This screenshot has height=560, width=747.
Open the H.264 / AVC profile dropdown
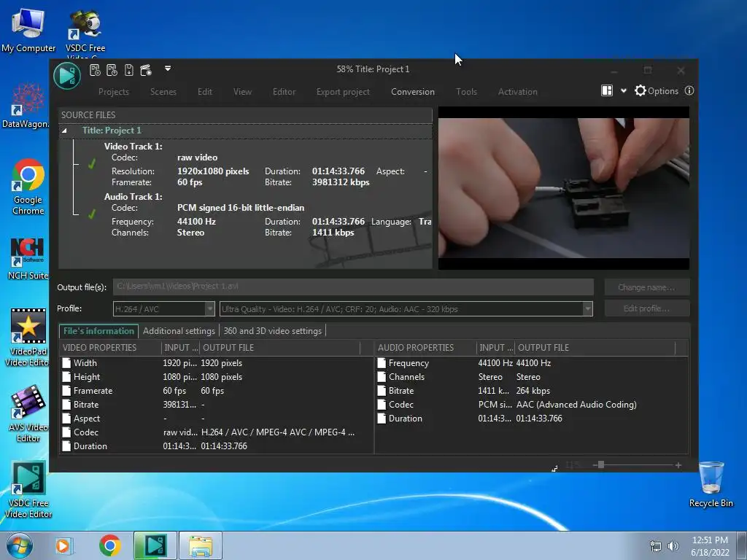[x=209, y=309]
